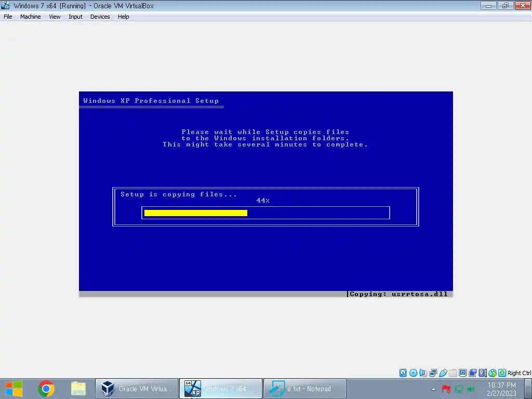Click the network tray icon
This screenshot has height=399, width=532.
459,389
